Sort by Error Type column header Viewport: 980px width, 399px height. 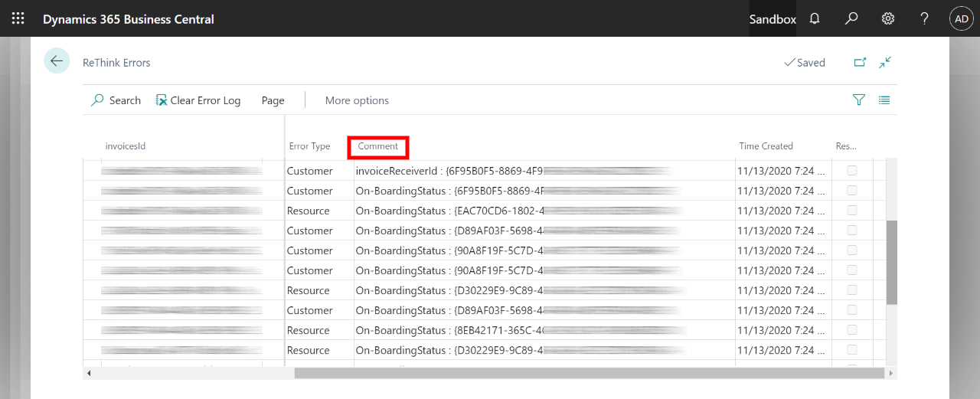click(x=309, y=146)
